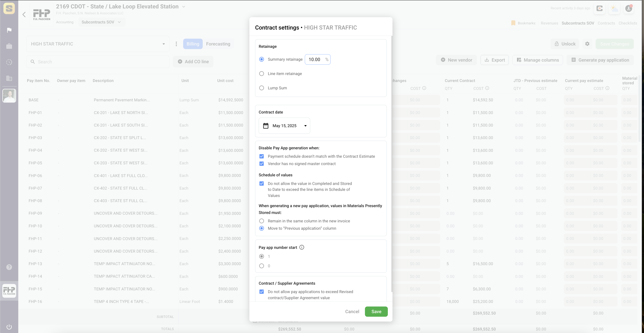The image size is (644, 333).
Task: Open Manage columns
Action: click(538, 60)
